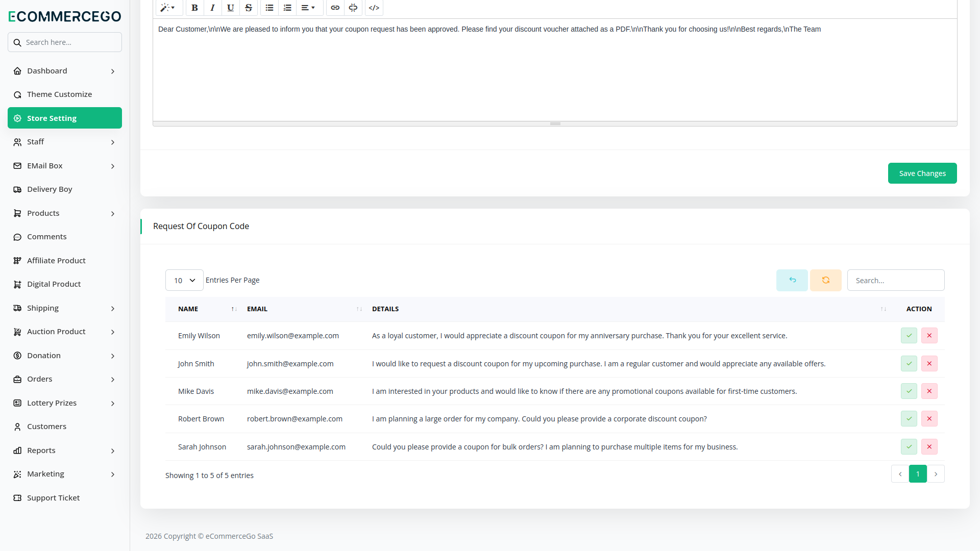Open Support Ticket page
Viewport: 980px width, 551px height.
coord(65,498)
